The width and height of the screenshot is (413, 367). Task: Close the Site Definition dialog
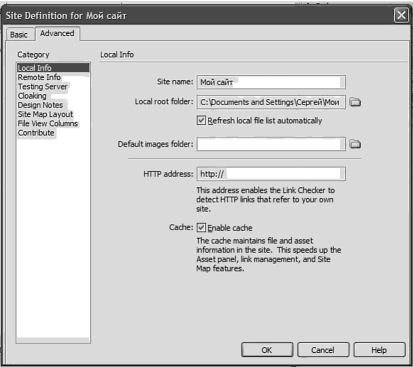(401, 15)
